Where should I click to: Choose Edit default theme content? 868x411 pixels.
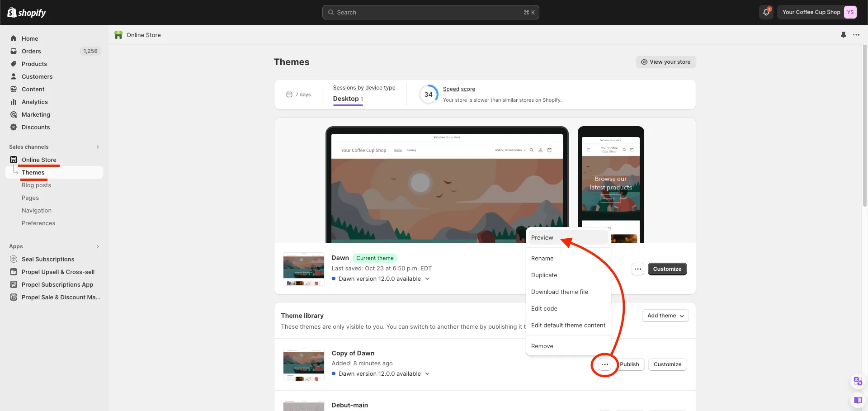pyautogui.click(x=568, y=325)
